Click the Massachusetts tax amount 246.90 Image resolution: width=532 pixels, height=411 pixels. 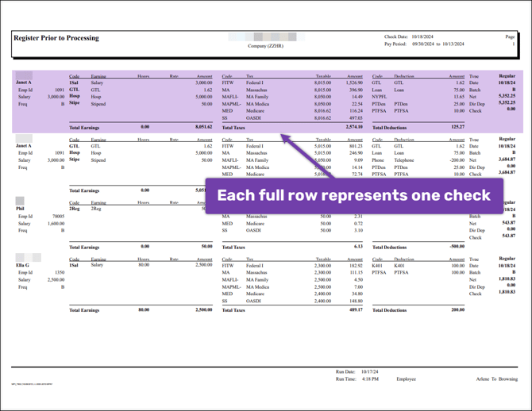[357, 153]
